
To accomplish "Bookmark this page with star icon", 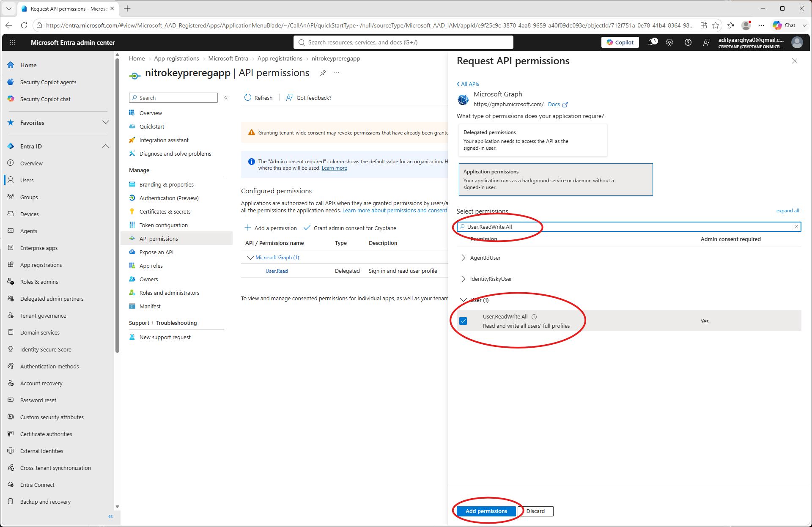I will [716, 25].
